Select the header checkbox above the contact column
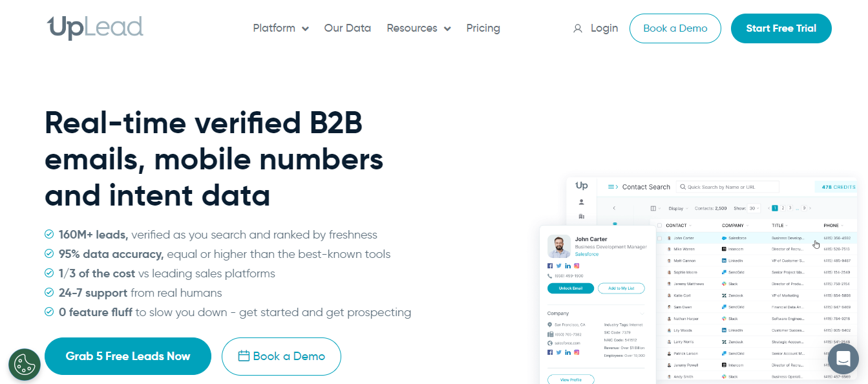The image size is (868, 384). click(659, 225)
